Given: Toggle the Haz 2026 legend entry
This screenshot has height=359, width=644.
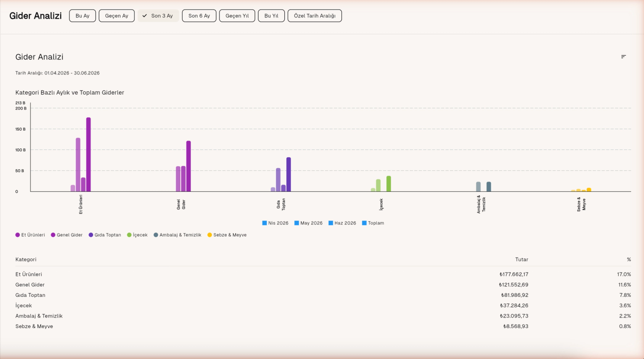Looking at the screenshot, I should pyautogui.click(x=342, y=223).
